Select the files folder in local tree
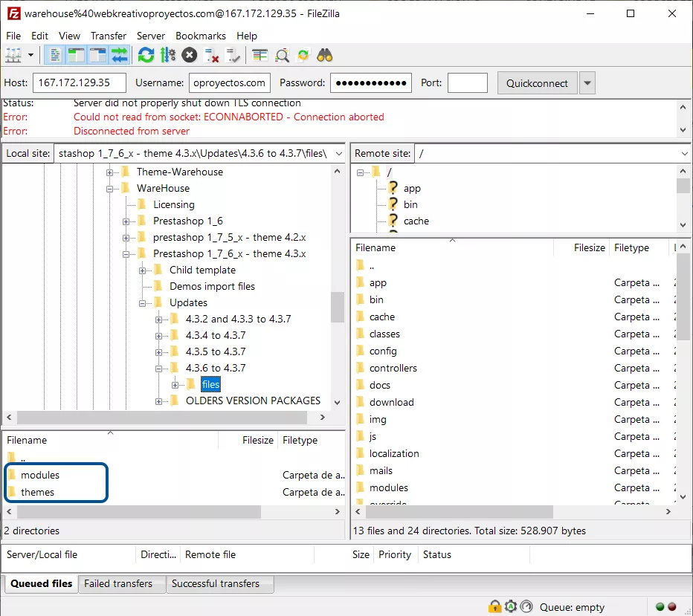This screenshot has width=693, height=616. pyautogui.click(x=210, y=385)
